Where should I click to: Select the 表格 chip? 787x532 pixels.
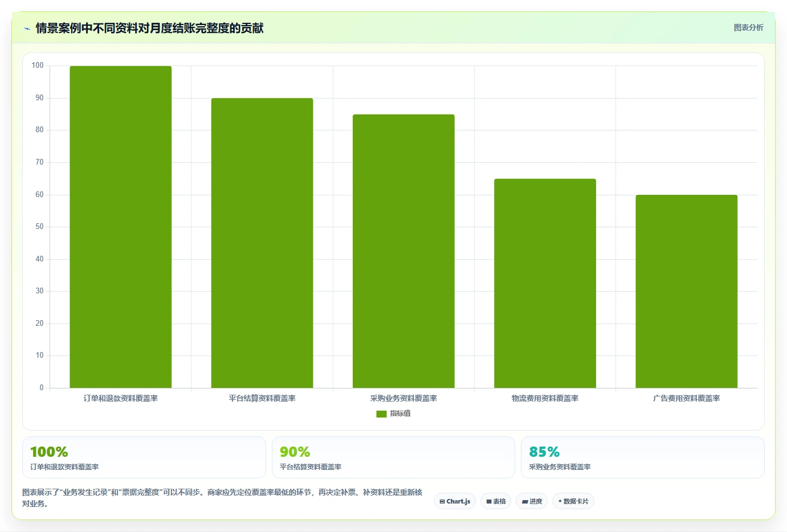[x=496, y=501]
